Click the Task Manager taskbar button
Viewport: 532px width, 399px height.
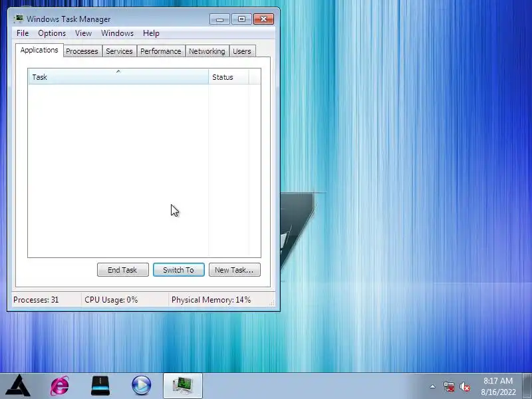coord(182,386)
